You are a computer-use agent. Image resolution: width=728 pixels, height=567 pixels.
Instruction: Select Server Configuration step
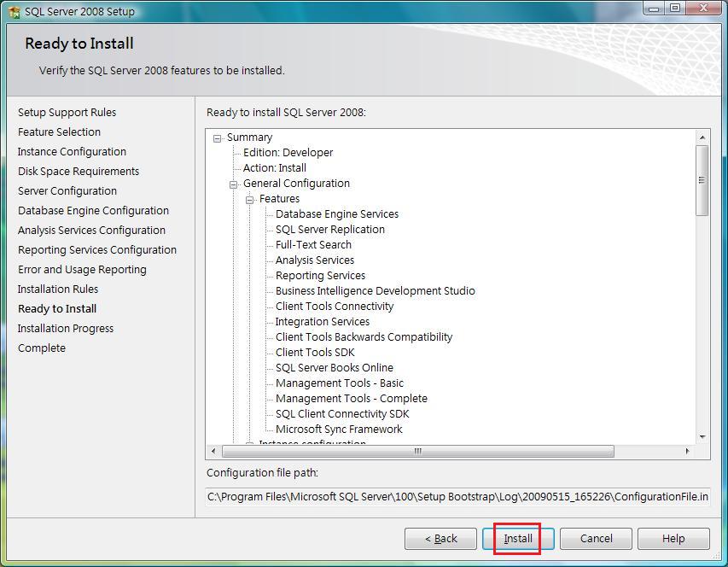tap(67, 191)
